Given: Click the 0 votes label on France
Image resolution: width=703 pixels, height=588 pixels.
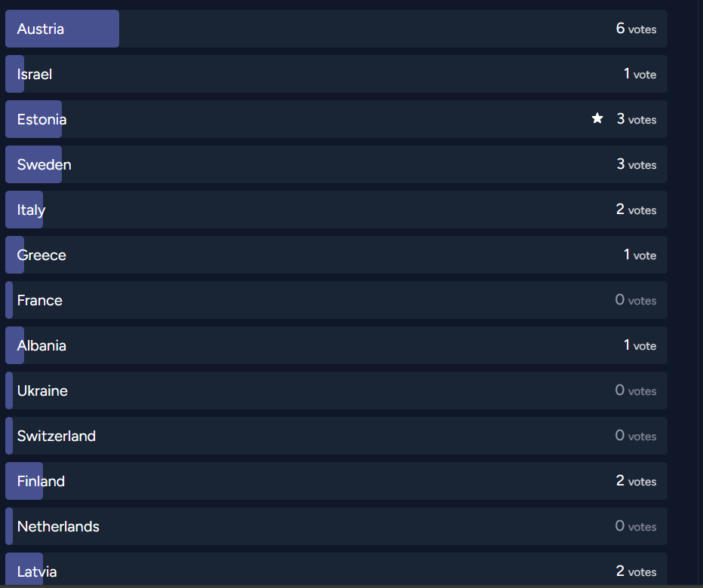Looking at the screenshot, I should tap(636, 300).
